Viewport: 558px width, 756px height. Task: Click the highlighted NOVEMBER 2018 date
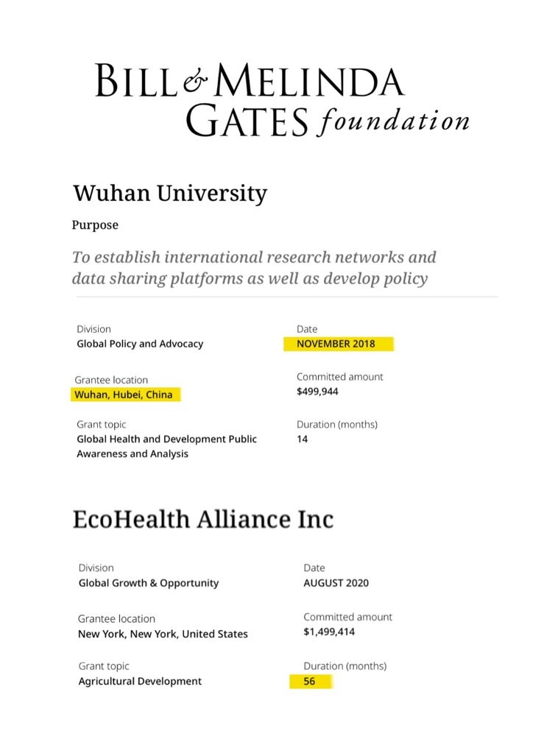336,344
